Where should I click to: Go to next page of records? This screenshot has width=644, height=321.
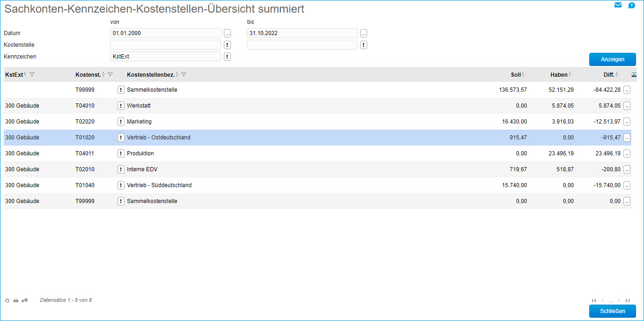pos(619,300)
